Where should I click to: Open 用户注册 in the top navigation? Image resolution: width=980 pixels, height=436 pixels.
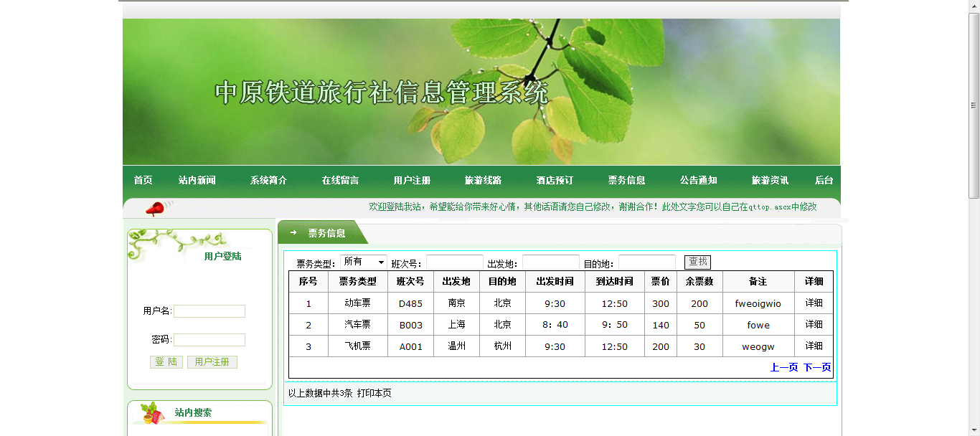click(x=412, y=181)
